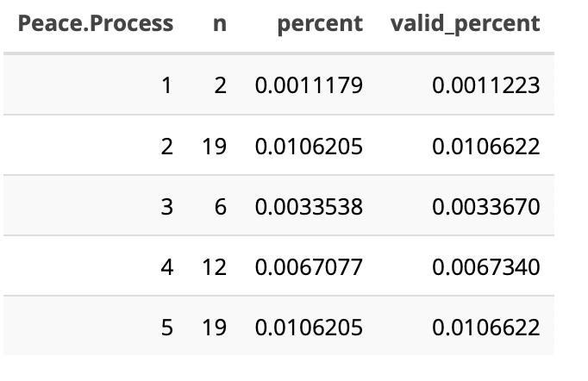Click the valid_percent column header
Image resolution: width=588 pixels, height=381 pixels.
465,24
